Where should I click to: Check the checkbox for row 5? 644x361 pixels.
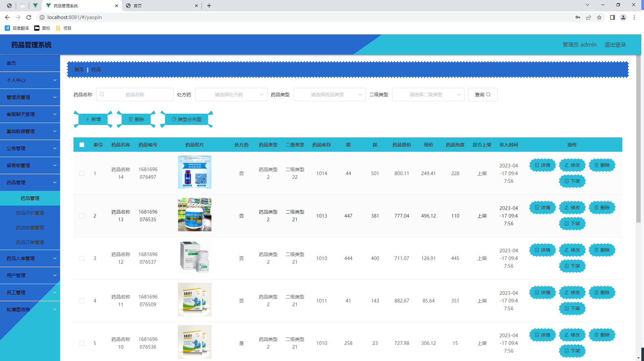coord(82,343)
